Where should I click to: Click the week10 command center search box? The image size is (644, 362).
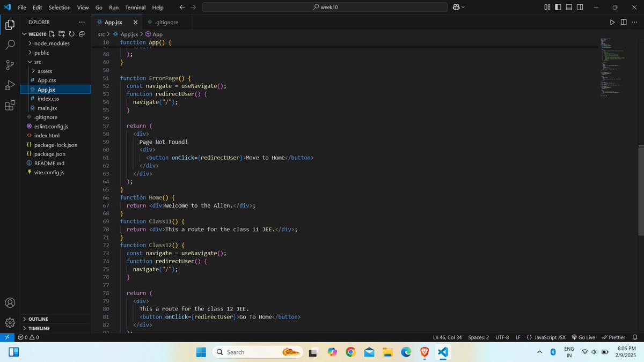pyautogui.click(x=325, y=8)
